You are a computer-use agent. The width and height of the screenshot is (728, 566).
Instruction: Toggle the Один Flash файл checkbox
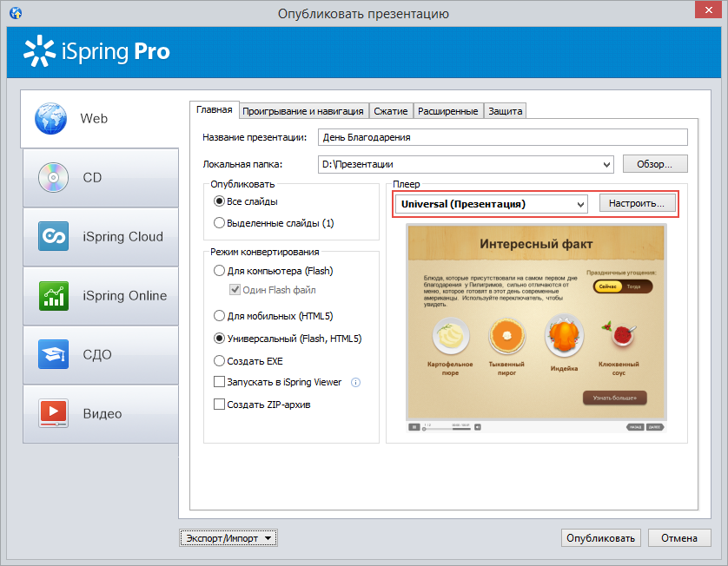pyautogui.click(x=235, y=290)
